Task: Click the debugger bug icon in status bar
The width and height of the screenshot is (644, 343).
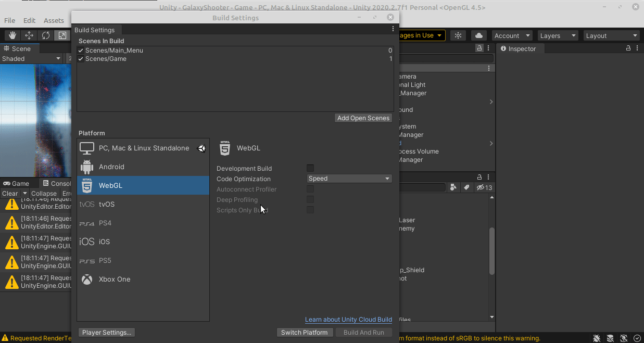Action: coord(597,338)
